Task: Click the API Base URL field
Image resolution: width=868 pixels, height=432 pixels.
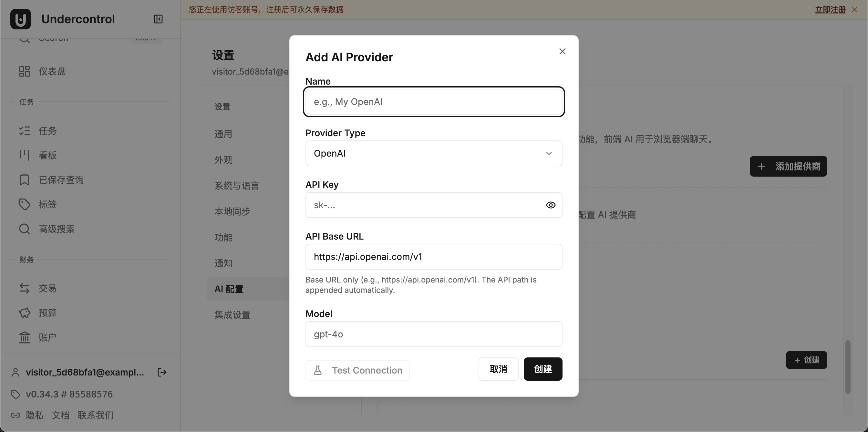Action: coord(434,257)
